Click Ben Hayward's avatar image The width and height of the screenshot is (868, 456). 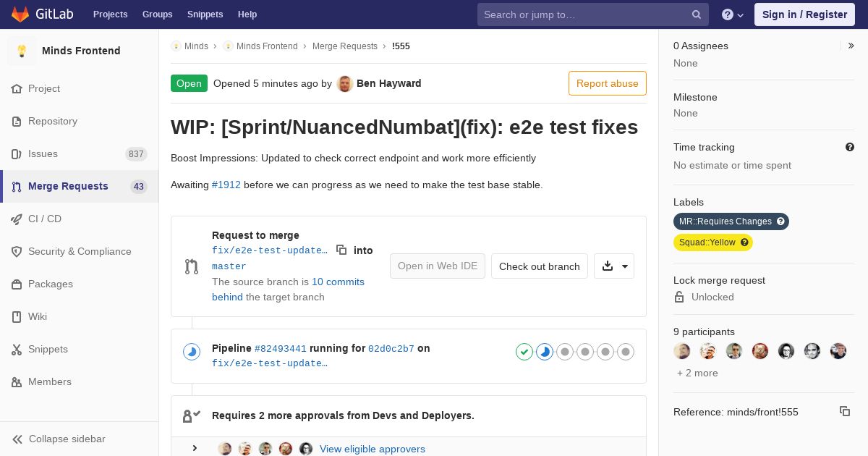(x=345, y=83)
